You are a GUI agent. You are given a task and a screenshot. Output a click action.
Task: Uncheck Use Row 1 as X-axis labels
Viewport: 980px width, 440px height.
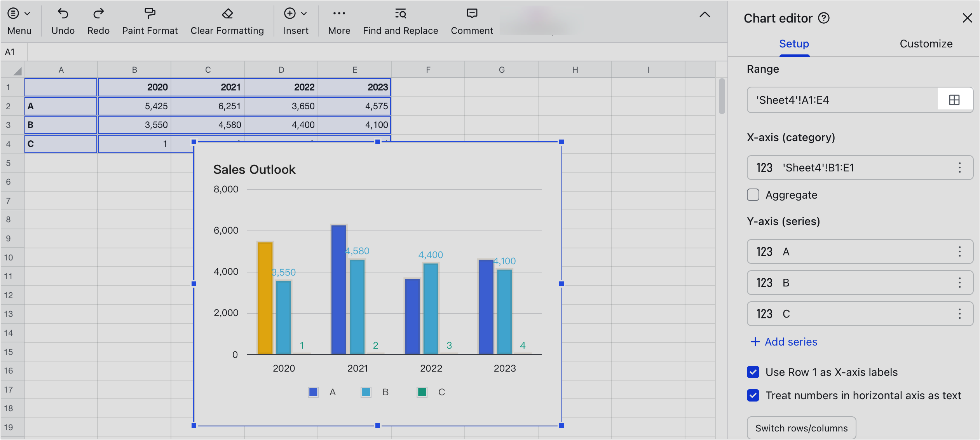tap(753, 372)
